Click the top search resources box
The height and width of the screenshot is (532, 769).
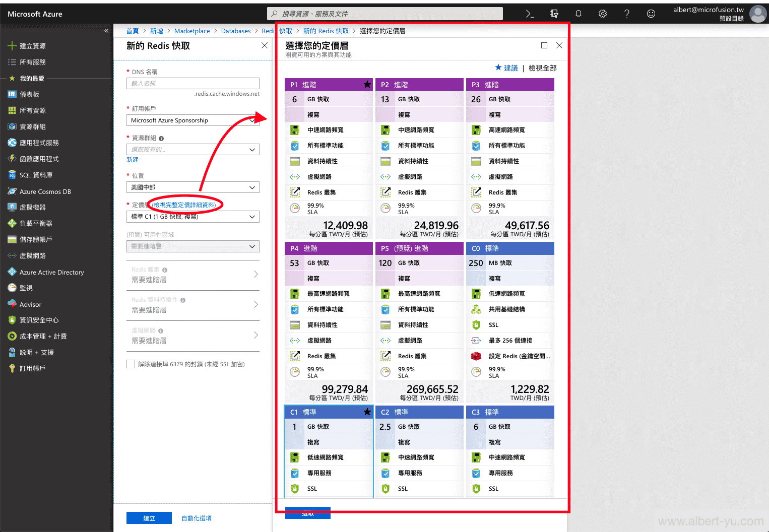pyautogui.click(x=385, y=14)
